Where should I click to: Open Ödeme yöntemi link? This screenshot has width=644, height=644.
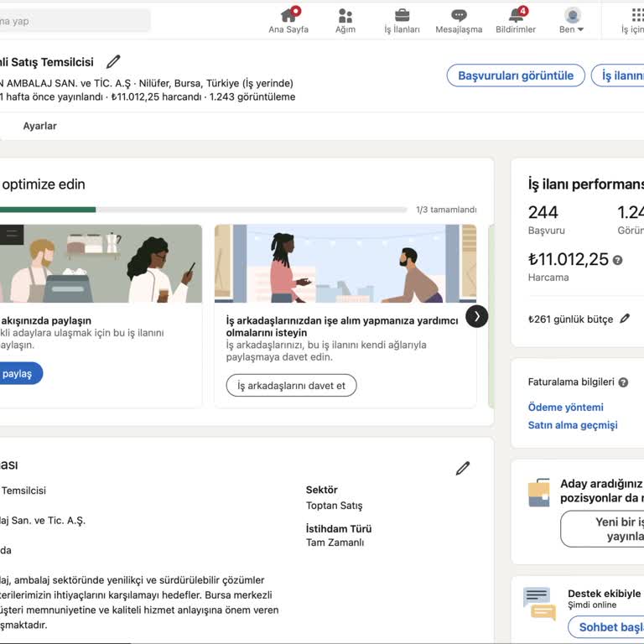[x=565, y=408]
